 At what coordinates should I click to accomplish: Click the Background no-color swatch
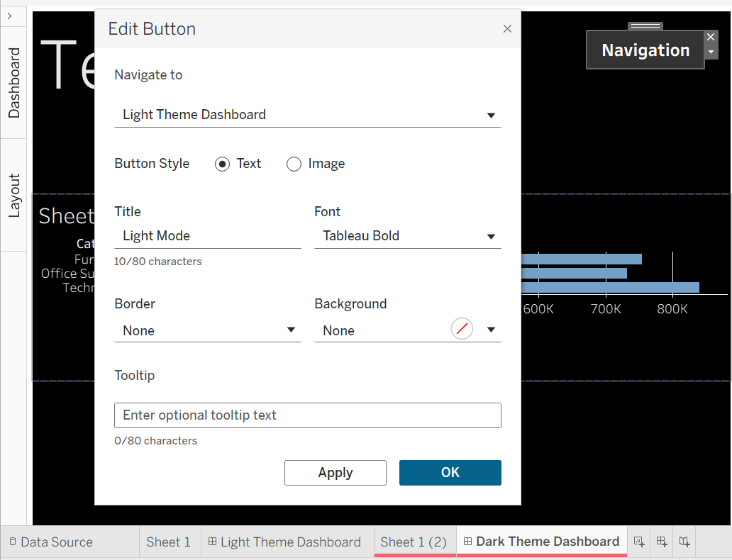click(462, 329)
